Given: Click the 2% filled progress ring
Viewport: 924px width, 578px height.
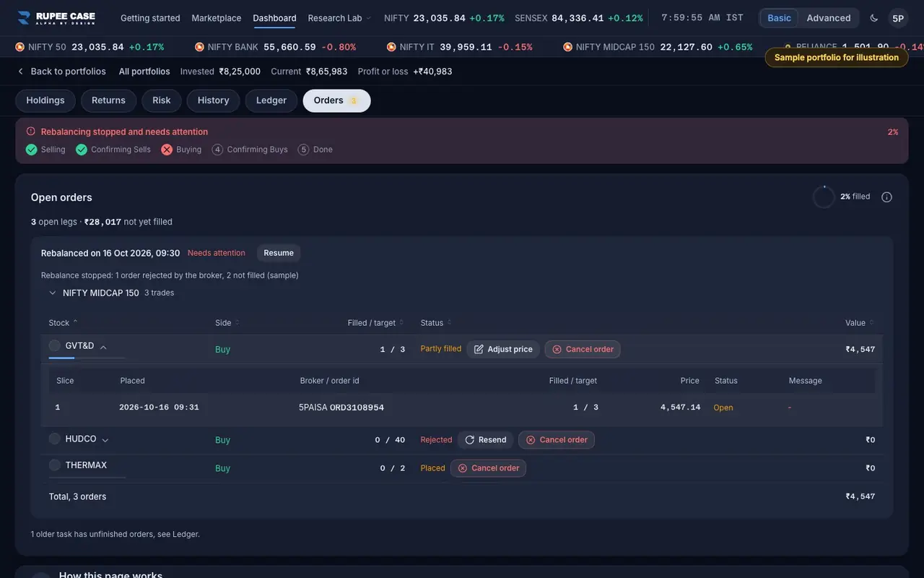Looking at the screenshot, I should point(824,197).
